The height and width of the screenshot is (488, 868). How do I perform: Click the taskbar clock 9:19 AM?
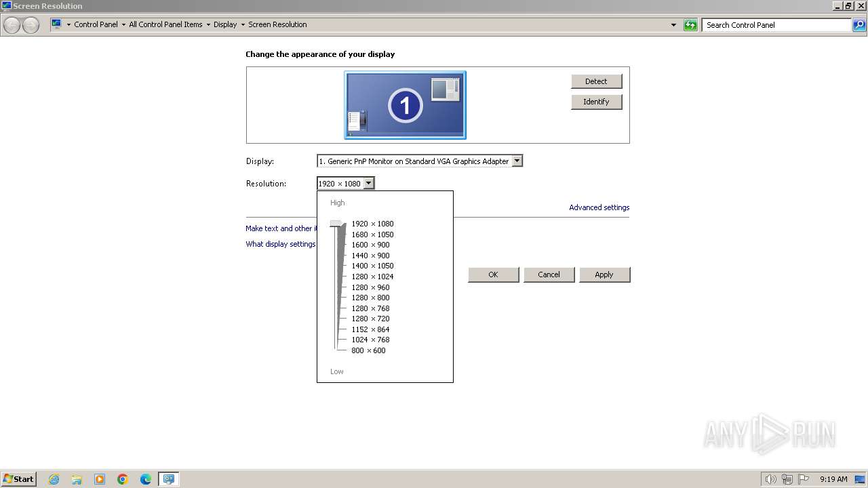pyautogui.click(x=833, y=479)
